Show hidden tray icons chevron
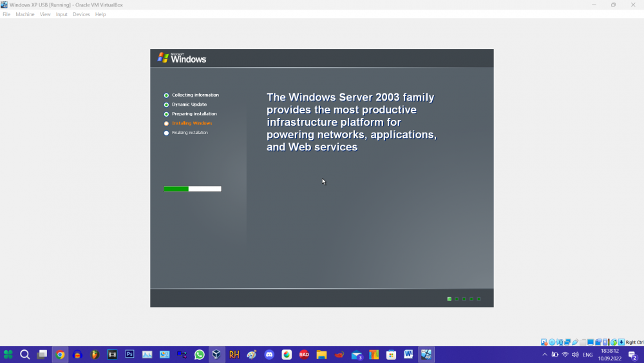Viewport: 644px width, 363px height. [545, 355]
